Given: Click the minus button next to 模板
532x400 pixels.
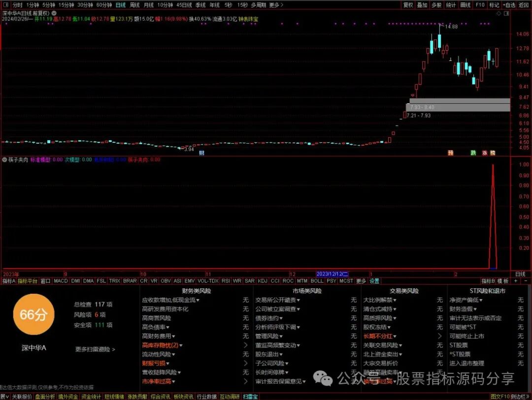Looking at the screenshot, I should pyautogui.click(x=526, y=280).
